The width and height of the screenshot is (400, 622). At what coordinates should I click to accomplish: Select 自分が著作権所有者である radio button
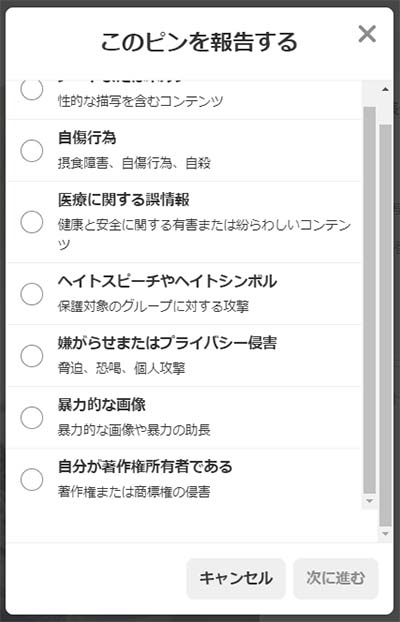[32, 480]
